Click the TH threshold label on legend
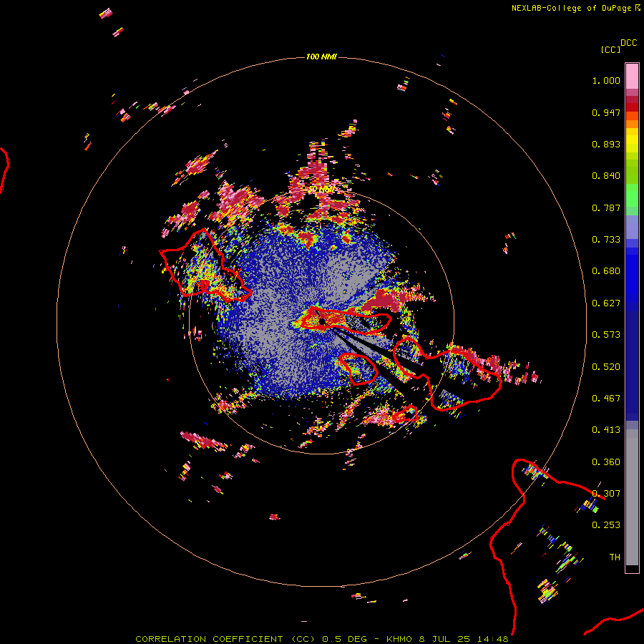644x644 pixels. (615, 557)
